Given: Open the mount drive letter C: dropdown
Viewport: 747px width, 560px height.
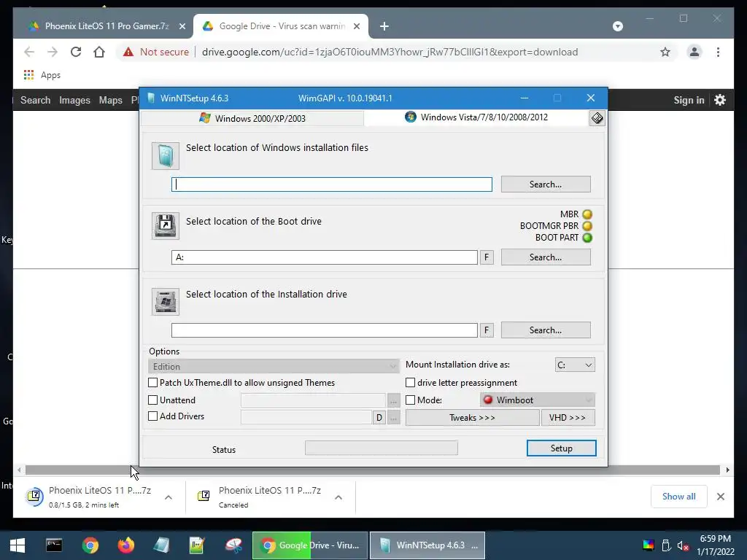Looking at the screenshot, I should [x=575, y=365].
